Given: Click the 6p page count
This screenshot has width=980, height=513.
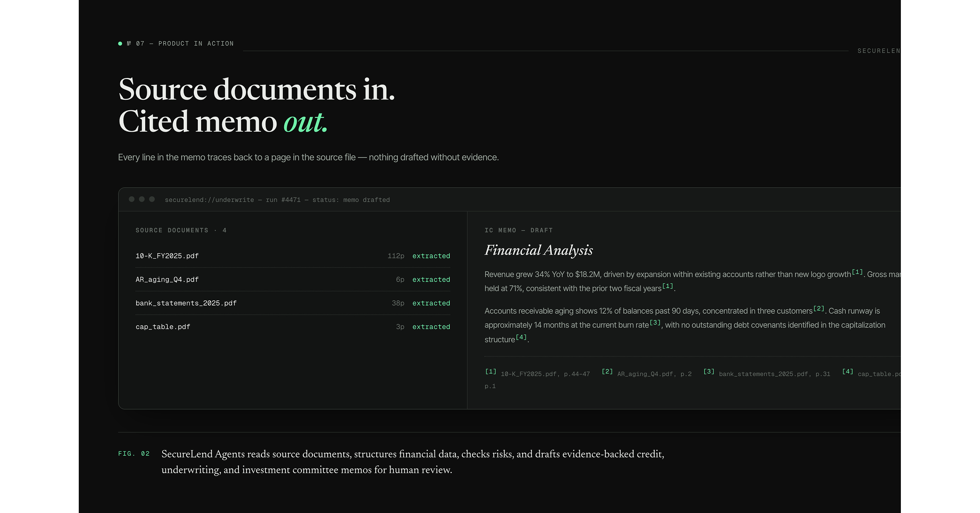Looking at the screenshot, I should [x=400, y=279].
